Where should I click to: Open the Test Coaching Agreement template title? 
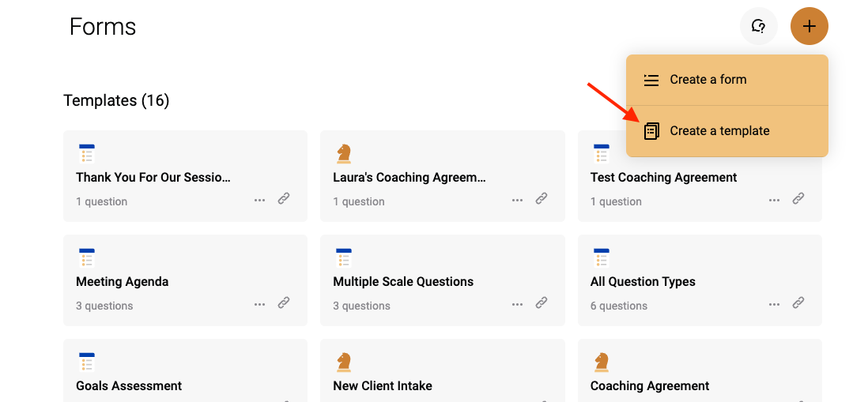(664, 177)
